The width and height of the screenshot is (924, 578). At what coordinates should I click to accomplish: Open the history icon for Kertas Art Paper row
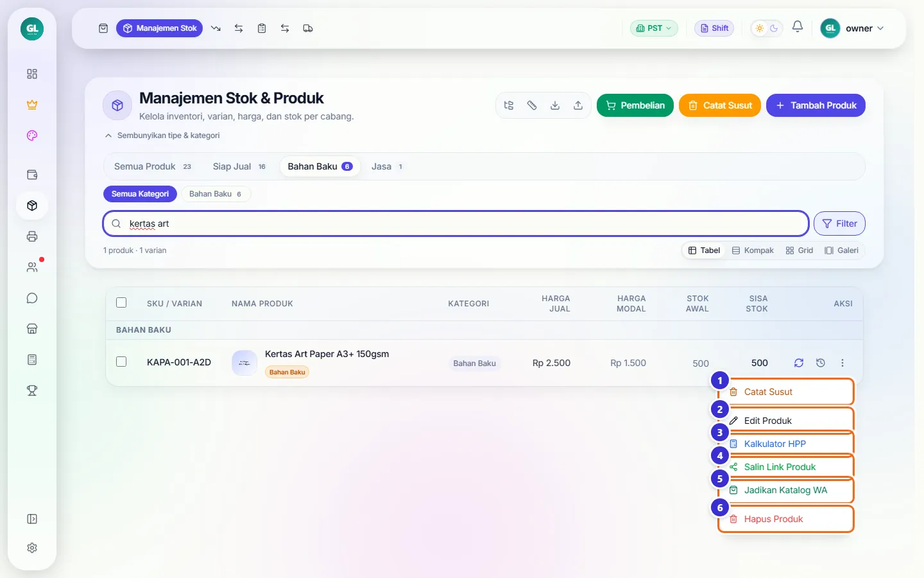pyautogui.click(x=821, y=363)
